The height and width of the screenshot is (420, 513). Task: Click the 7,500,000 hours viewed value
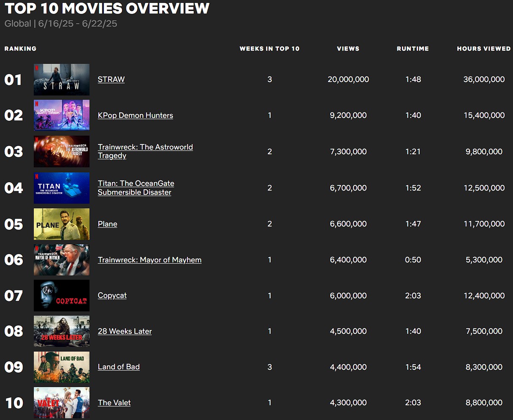[484, 331]
